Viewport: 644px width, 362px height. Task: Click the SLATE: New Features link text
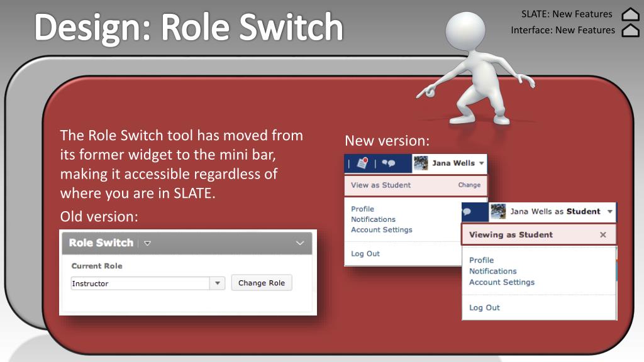tap(567, 14)
